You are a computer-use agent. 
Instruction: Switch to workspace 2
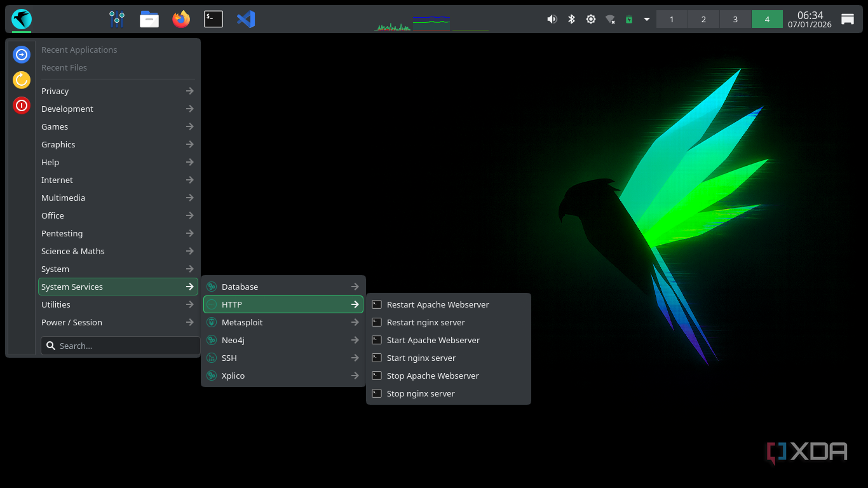[703, 19]
